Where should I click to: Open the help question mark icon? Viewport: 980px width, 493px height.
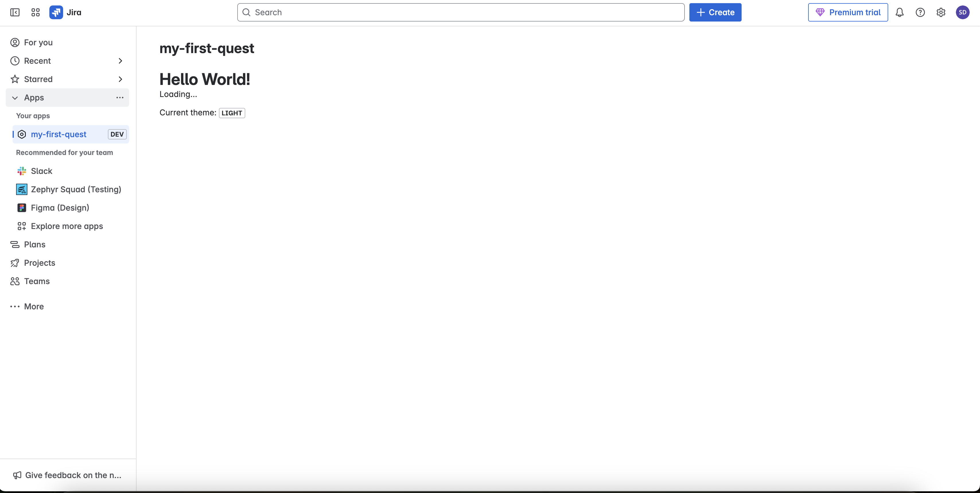[920, 13]
